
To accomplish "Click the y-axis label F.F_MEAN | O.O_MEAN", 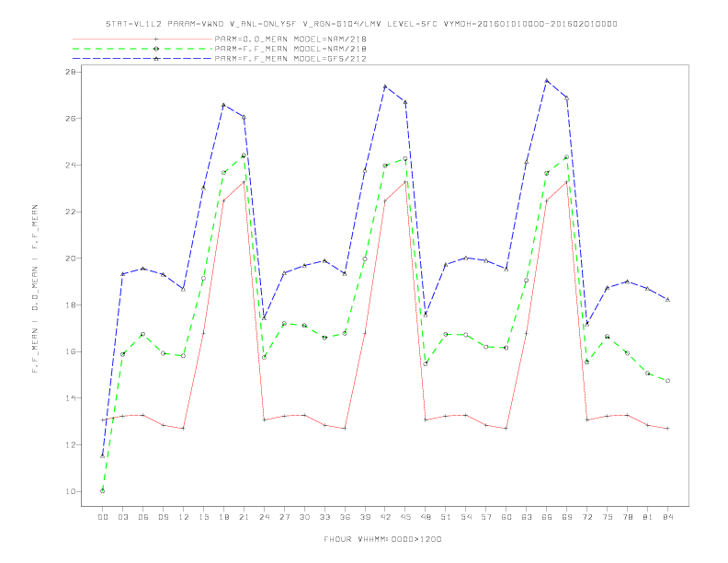I will 35,289.
